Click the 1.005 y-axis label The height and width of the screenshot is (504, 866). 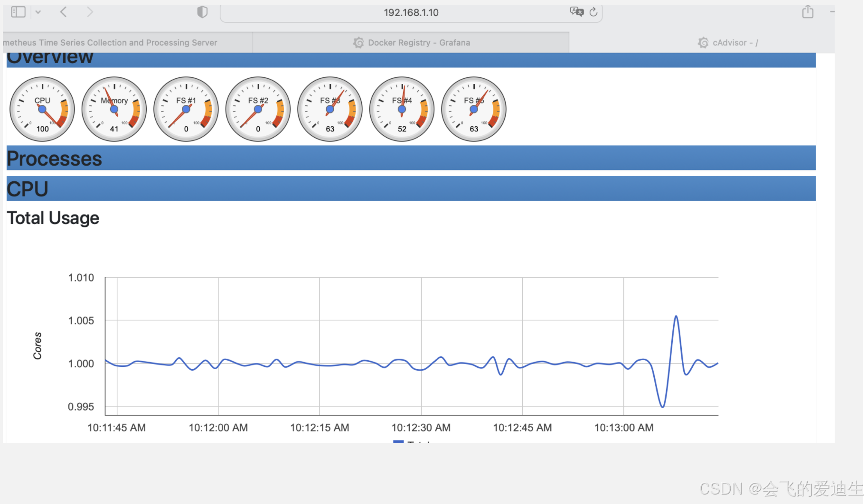coord(81,321)
